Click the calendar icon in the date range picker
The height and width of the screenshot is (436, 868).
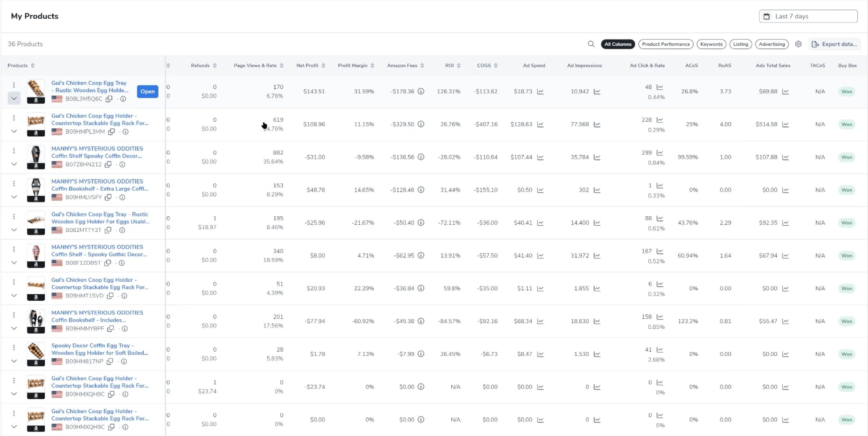(x=767, y=16)
